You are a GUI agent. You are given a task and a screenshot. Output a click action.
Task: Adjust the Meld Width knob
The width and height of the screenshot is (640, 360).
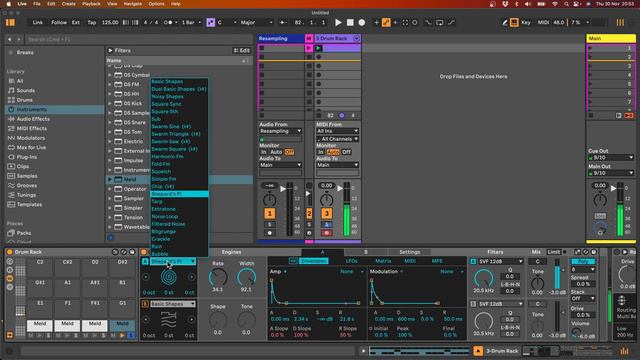coord(246,278)
